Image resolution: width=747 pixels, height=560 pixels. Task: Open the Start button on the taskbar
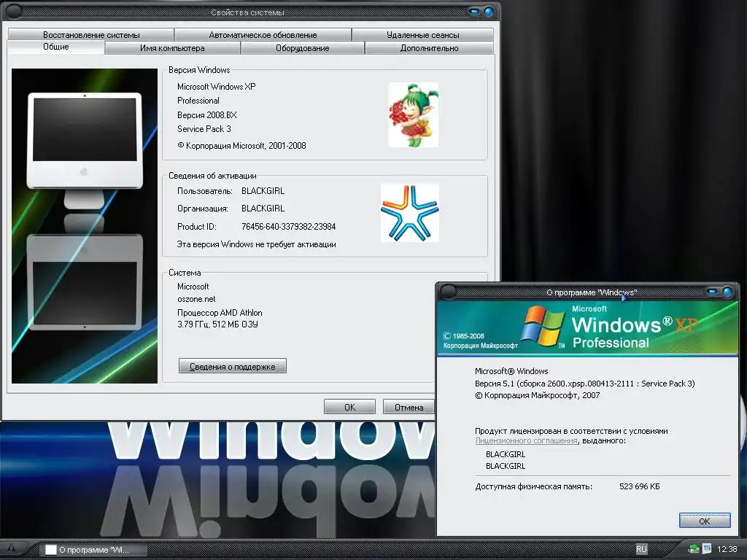pos(12,549)
